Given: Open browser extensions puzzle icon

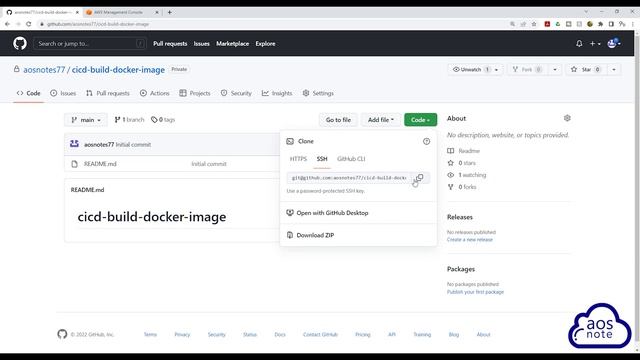Looking at the screenshot, I should [600, 24].
